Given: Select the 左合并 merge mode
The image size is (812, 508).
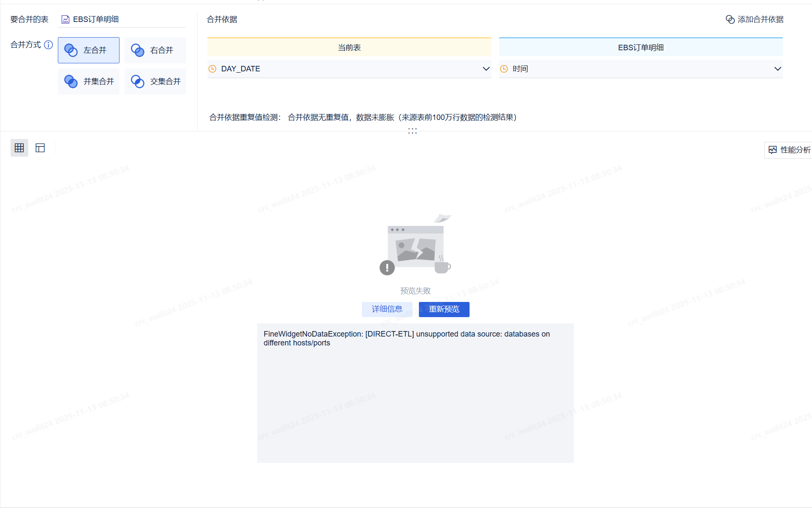Looking at the screenshot, I should [x=89, y=50].
